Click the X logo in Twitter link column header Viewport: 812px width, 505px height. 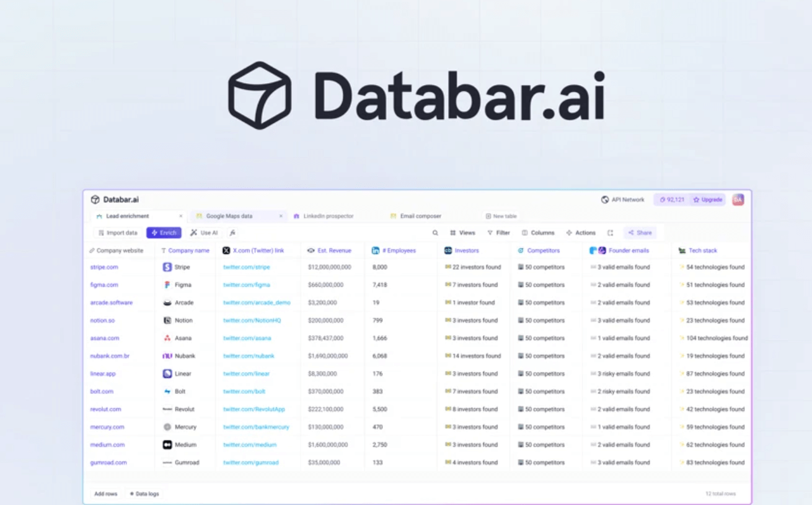tap(226, 251)
